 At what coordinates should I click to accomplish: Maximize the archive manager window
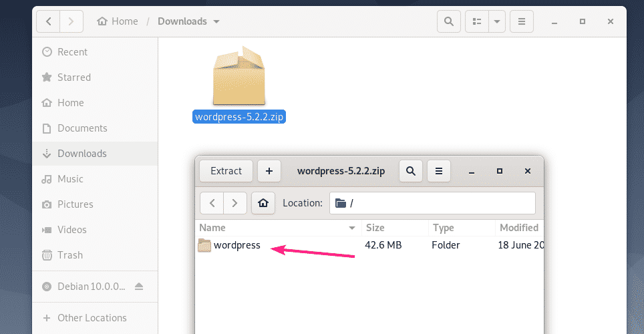pyautogui.click(x=500, y=171)
